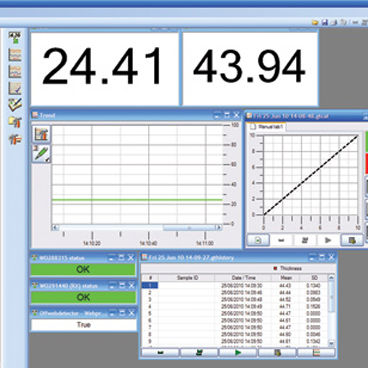Click the Thickness legend entry in history window
The height and width of the screenshot is (368, 368).
(x=287, y=268)
